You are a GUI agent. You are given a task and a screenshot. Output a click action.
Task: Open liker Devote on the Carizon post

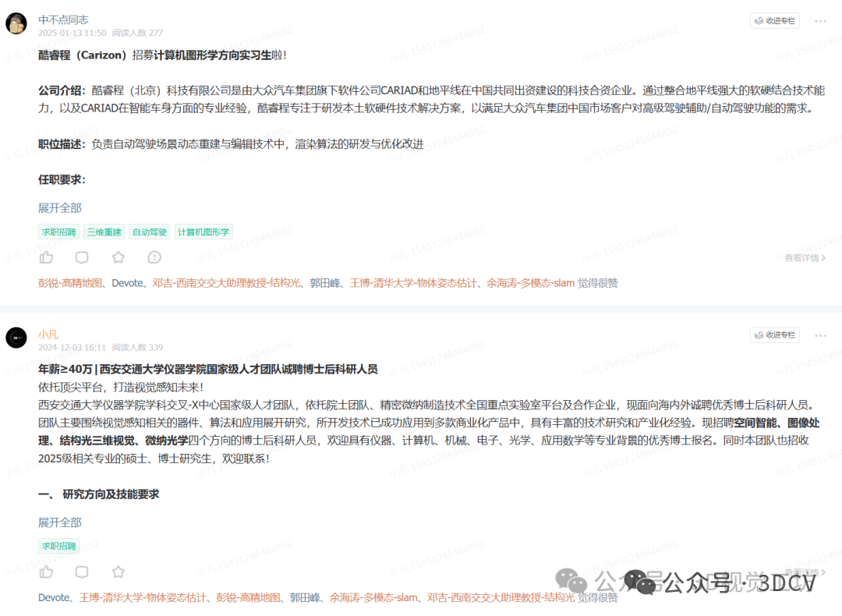127,283
